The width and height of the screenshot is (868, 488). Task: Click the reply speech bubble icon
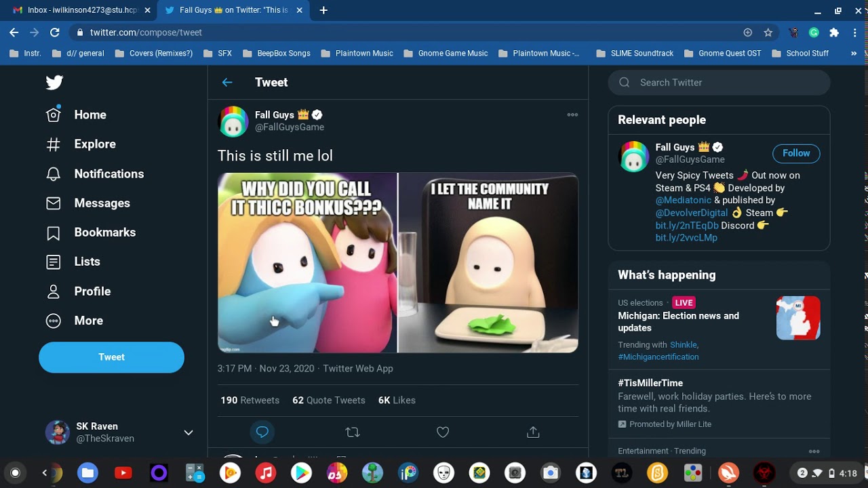[262, 432]
